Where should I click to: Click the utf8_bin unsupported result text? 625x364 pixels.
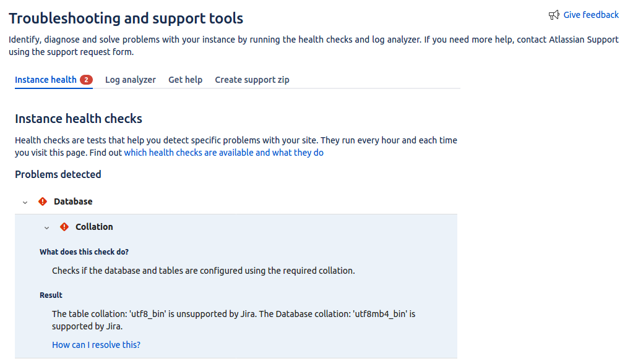pos(233,320)
